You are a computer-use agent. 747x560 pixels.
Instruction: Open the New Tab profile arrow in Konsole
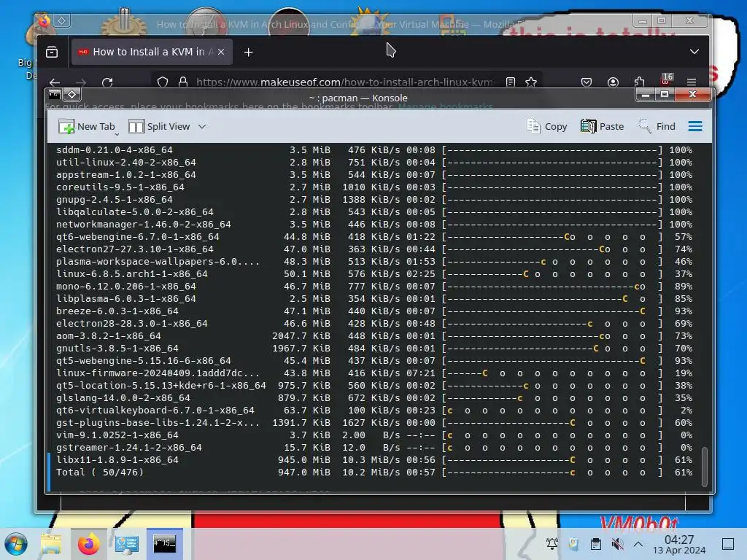[117, 134]
